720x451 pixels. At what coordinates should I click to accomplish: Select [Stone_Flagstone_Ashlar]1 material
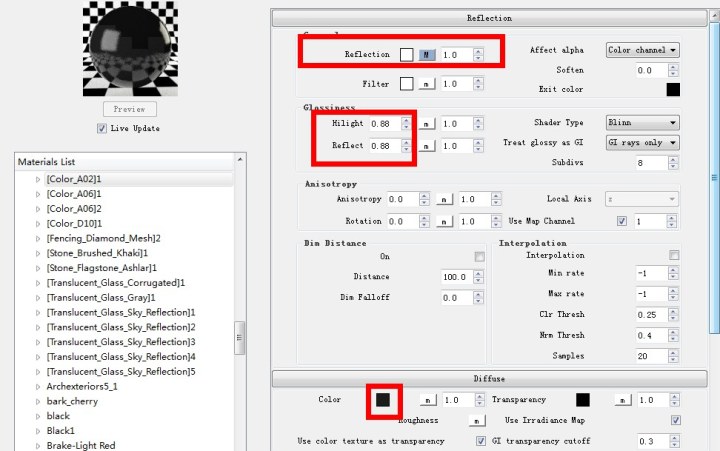click(x=101, y=268)
